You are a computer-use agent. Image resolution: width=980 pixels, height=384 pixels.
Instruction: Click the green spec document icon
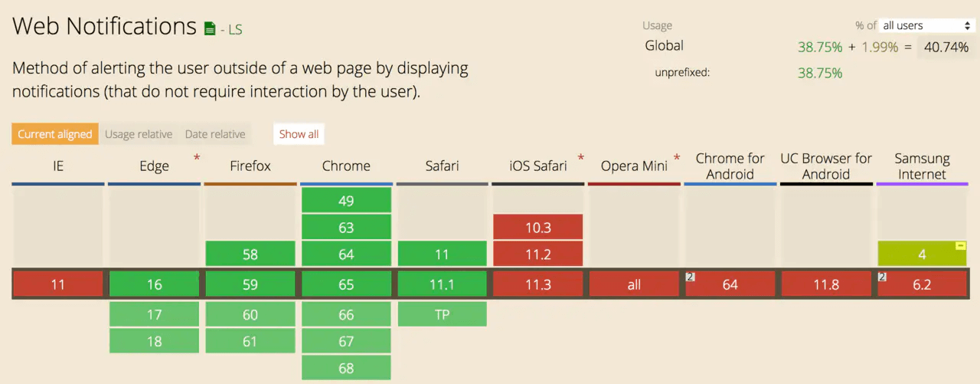point(210,29)
